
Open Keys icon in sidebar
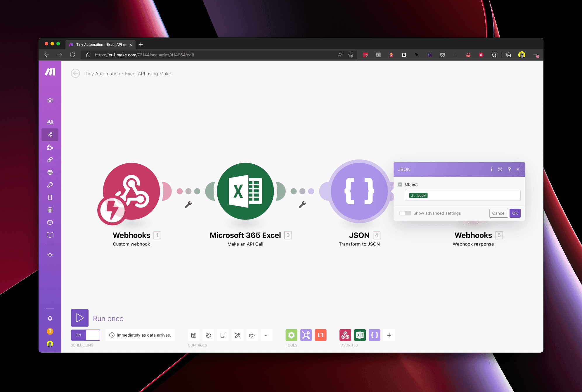pos(50,185)
